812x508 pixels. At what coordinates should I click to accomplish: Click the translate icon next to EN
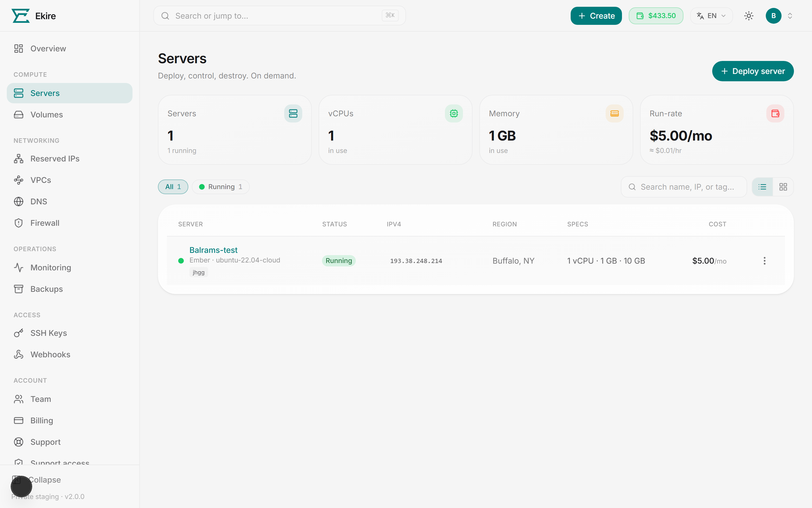tap(700, 16)
